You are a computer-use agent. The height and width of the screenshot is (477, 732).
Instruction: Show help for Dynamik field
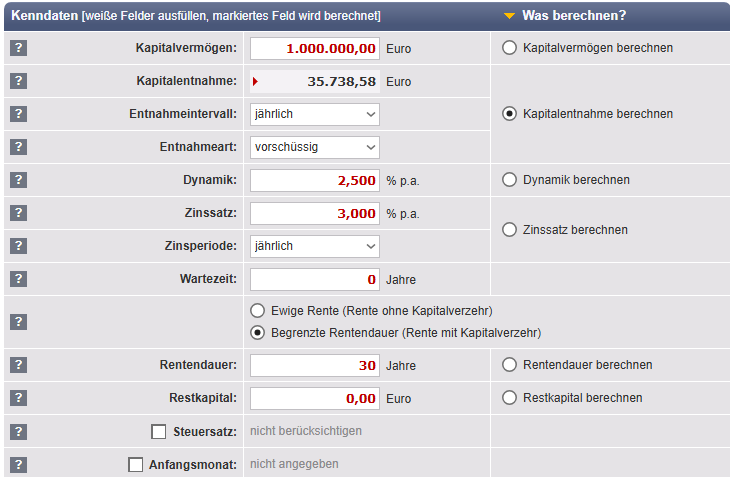(18, 180)
